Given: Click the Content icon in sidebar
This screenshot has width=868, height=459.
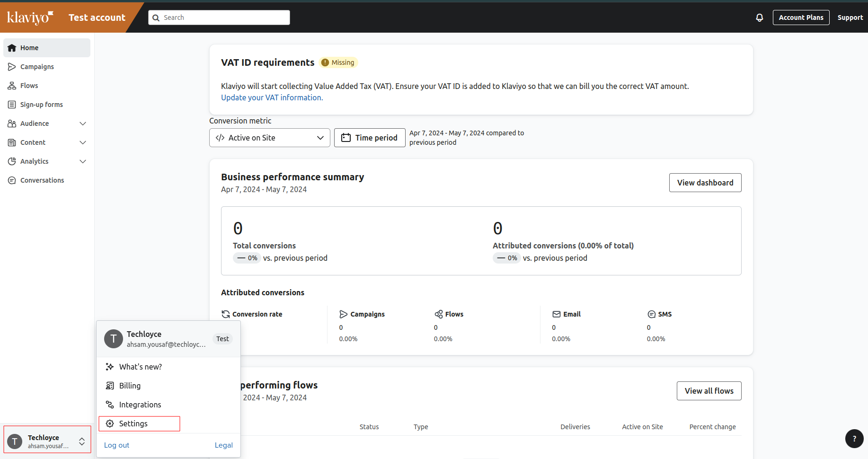Looking at the screenshot, I should click(12, 142).
